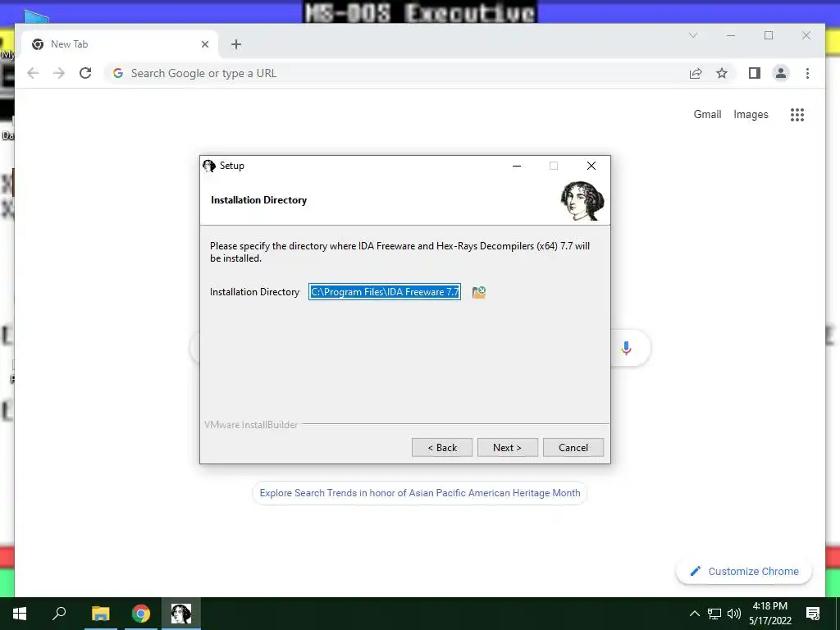
Task: Click the IDA portrait logo in Setup header
Action: pos(582,201)
